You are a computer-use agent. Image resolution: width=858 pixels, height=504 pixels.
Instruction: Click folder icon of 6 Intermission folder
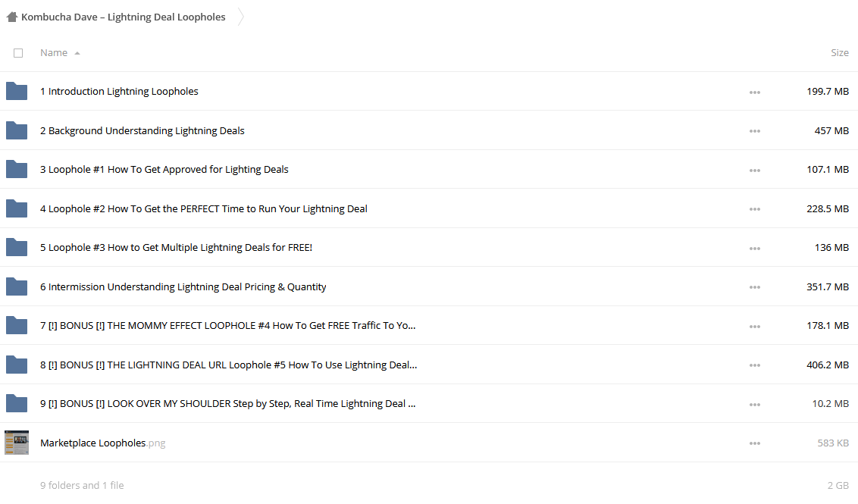coord(17,286)
